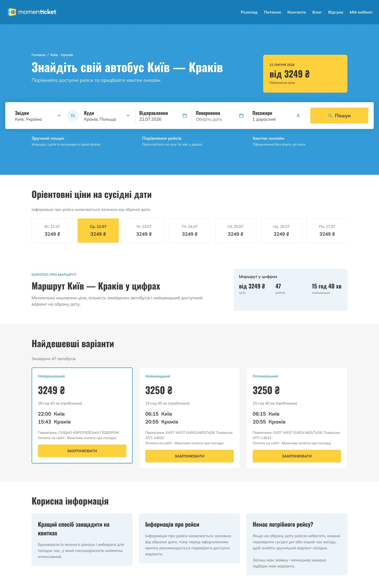379x588 pixels.
Task: Click the Пошук search button
Action: (339, 116)
